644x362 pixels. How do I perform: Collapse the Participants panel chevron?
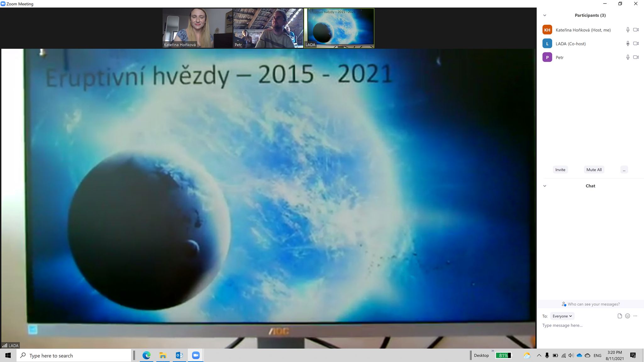tap(545, 15)
